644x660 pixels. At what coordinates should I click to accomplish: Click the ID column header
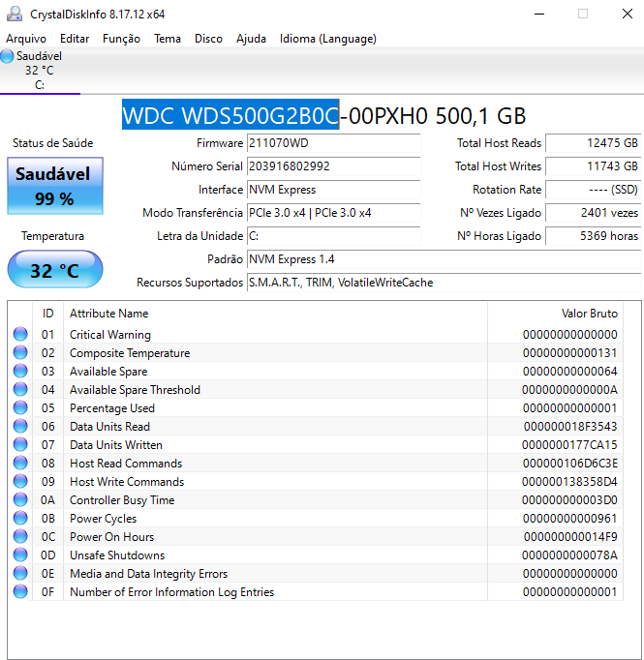point(48,314)
